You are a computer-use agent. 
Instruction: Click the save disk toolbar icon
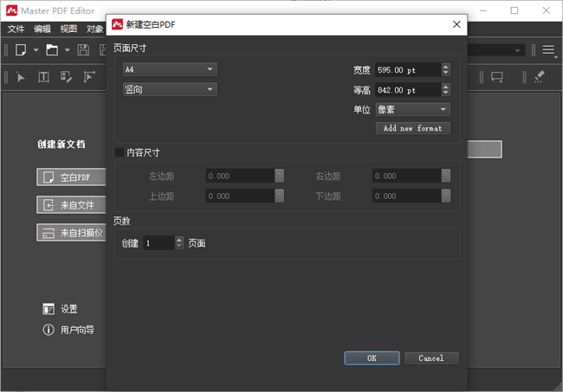pyautogui.click(x=83, y=50)
